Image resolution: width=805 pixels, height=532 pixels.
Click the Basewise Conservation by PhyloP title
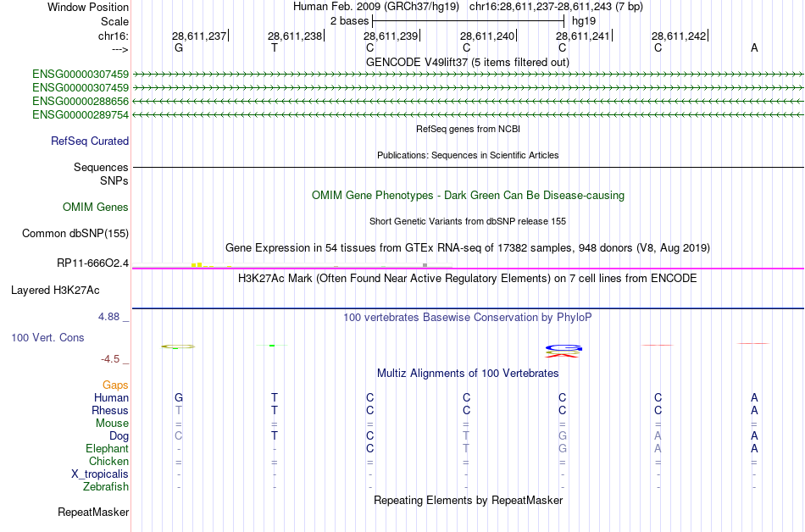pos(467,318)
